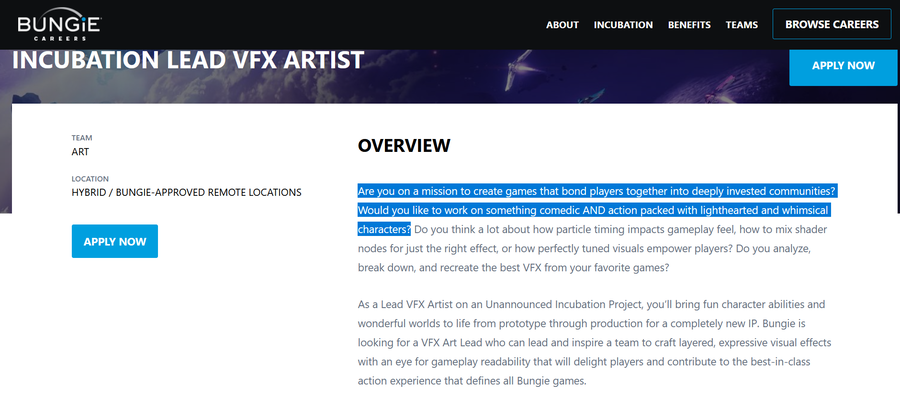Select the Art team value
900x406 pixels.
point(80,152)
